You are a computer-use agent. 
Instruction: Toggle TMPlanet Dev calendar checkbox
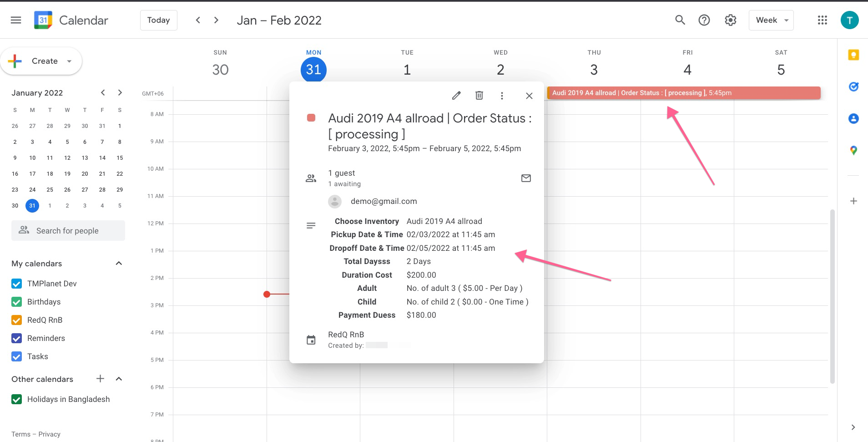point(16,284)
